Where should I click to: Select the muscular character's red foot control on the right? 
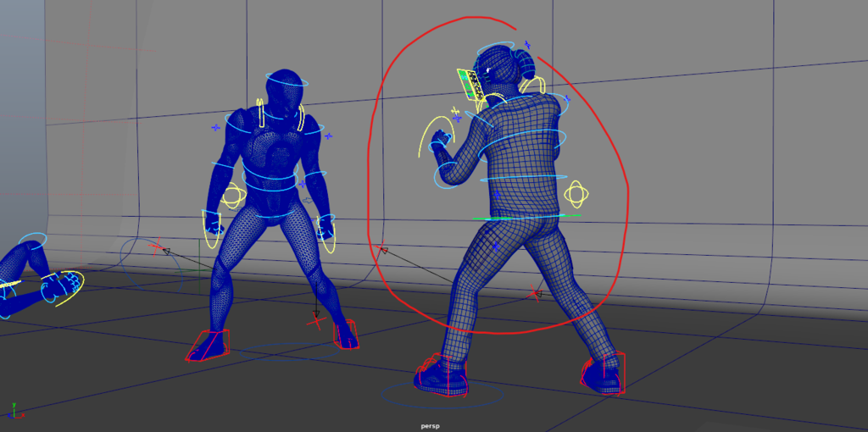346,335
